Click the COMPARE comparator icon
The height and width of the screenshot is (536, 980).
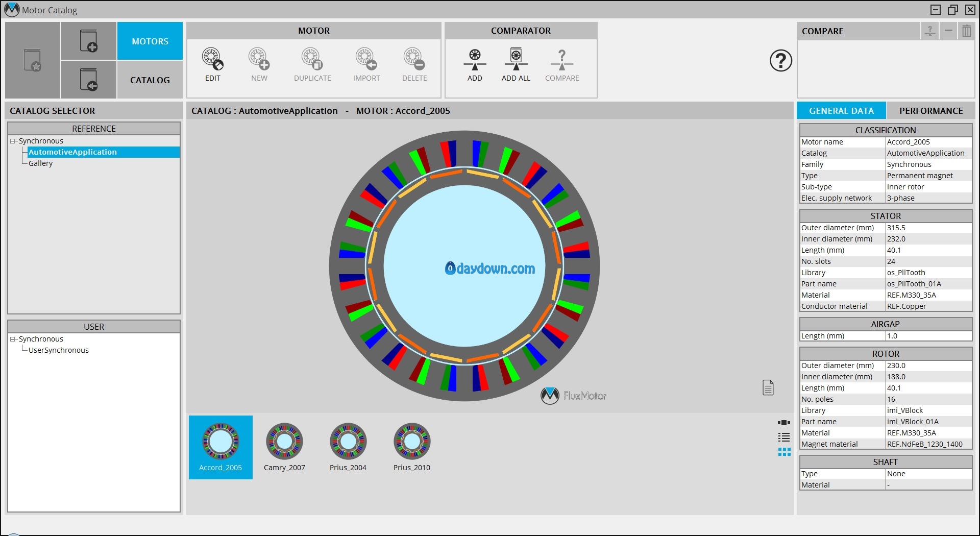[562, 60]
